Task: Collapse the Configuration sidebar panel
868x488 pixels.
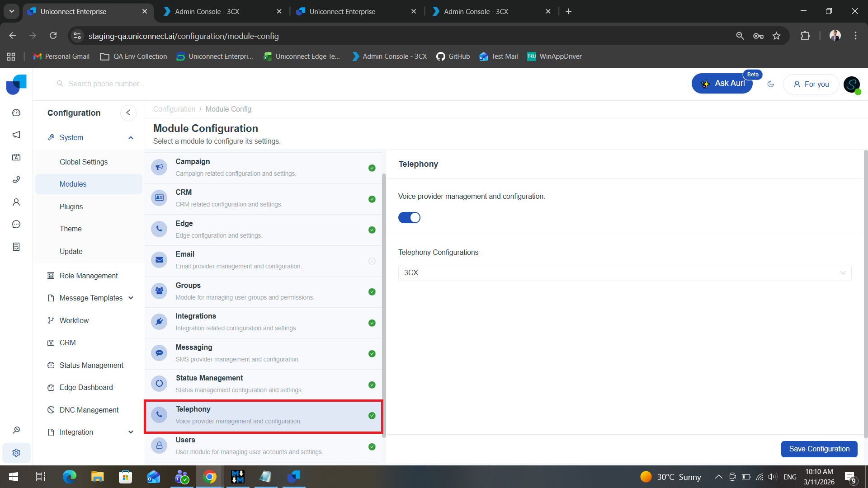Action: pyautogui.click(x=128, y=113)
